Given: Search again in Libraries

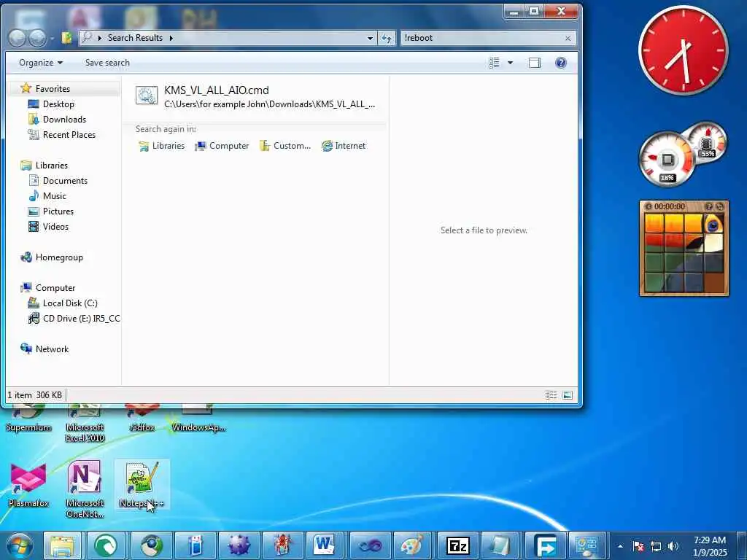Looking at the screenshot, I should pyautogui.click(x=161, y=146).
